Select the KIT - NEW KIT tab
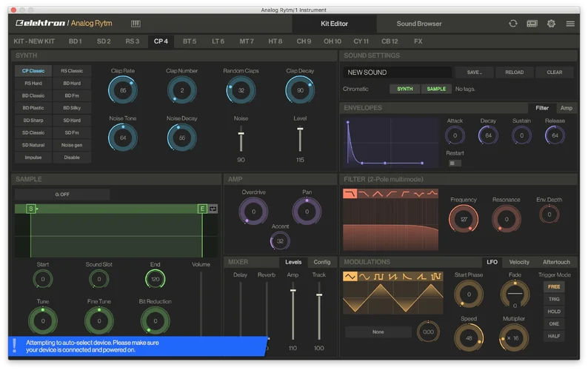 (34, 41)
